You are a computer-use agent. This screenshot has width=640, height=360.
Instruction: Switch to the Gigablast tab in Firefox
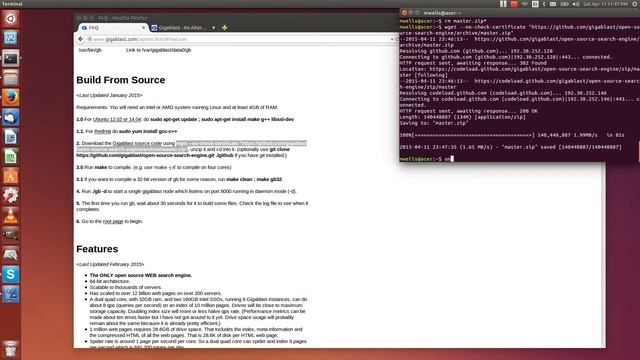pos(183,28)
